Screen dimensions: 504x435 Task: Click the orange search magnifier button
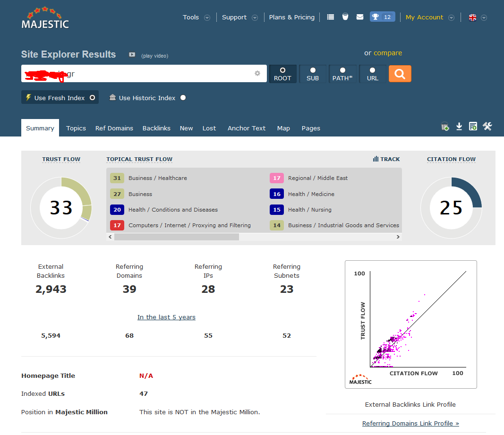pyautogui.click(x=400, y=74)
